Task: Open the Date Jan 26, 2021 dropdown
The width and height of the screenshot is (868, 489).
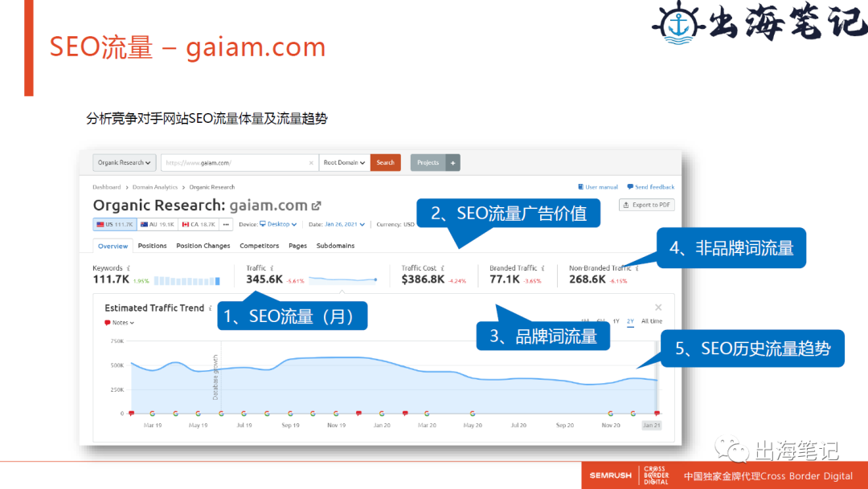Action: click(344, 225)
